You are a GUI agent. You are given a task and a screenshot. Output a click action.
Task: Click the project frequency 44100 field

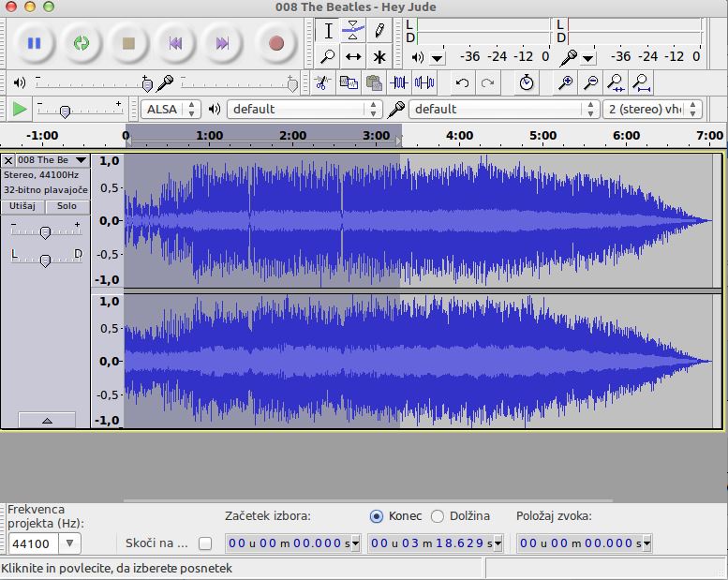point(32,543)
